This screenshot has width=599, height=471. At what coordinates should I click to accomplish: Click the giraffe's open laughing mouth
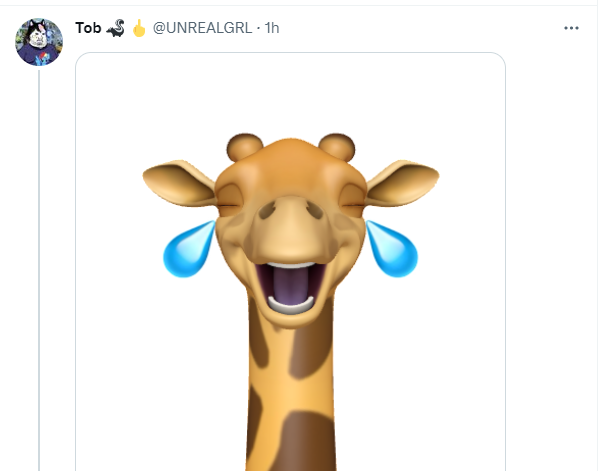coord(290,287)
